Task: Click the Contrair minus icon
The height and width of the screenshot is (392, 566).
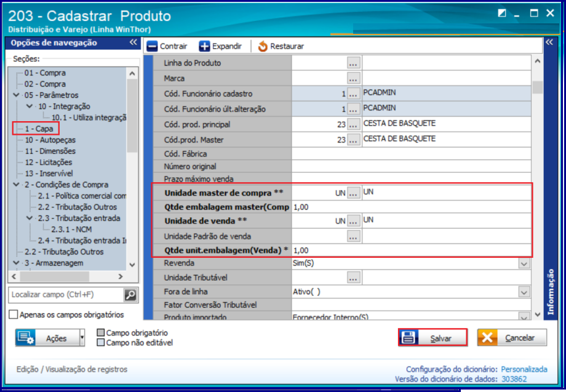Action: [152, 46]
